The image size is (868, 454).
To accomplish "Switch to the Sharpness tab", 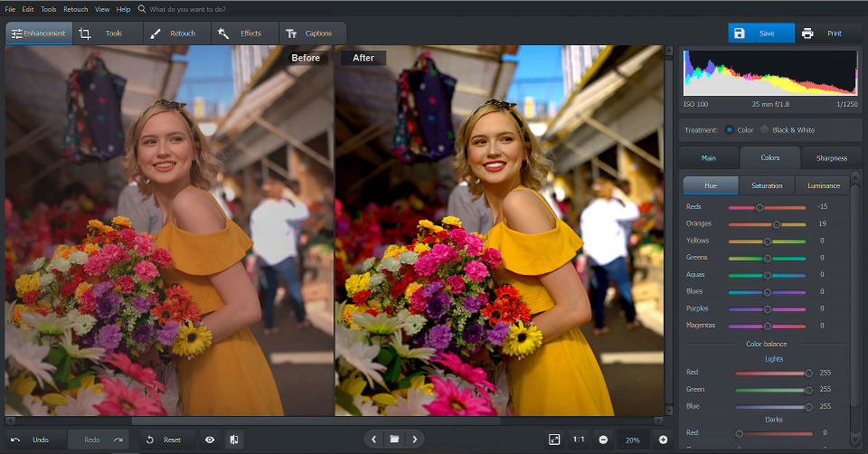I will [831, 157].
